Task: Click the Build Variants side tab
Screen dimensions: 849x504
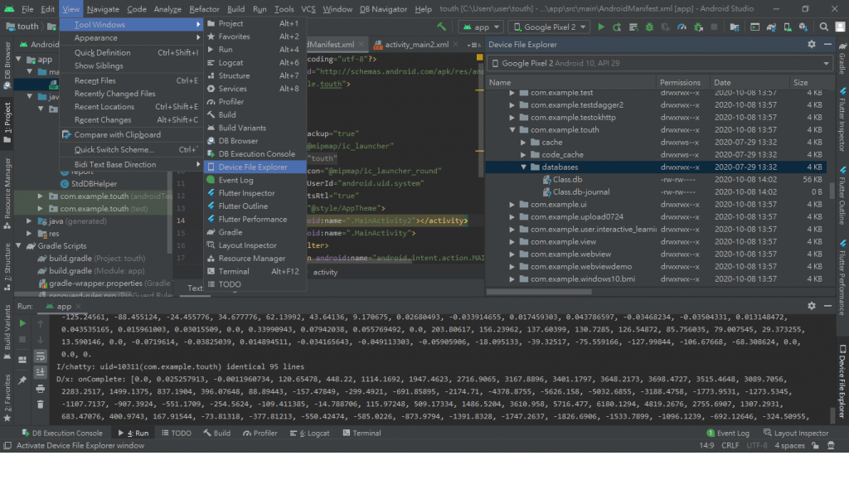Action: 7,330
